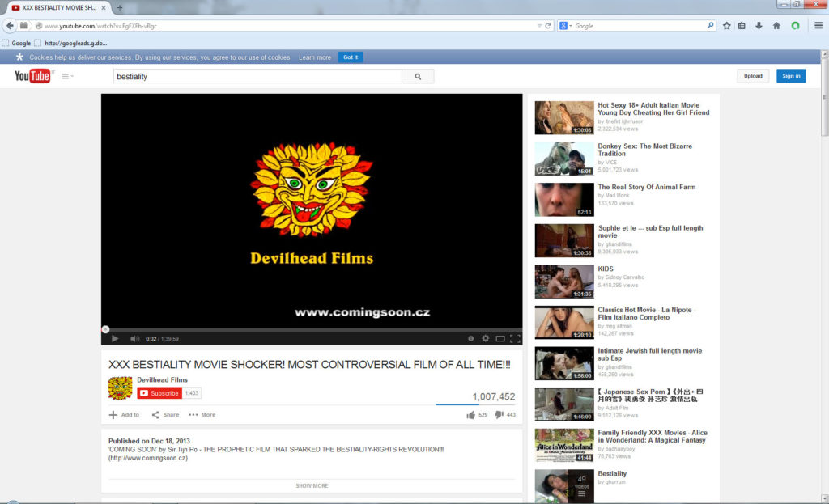Open the 49 videos playlist thumbnail
The image size is (829, 504).
coord(564,486)
